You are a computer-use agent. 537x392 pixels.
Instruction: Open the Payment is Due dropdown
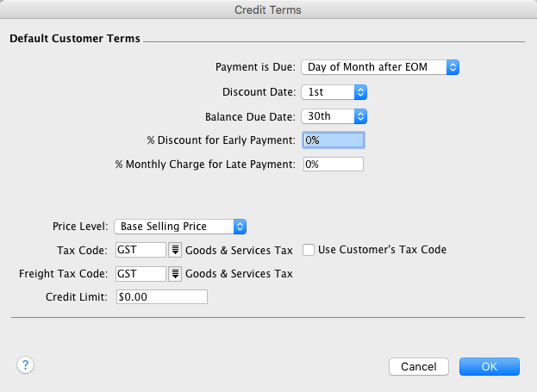pos(380,67)
